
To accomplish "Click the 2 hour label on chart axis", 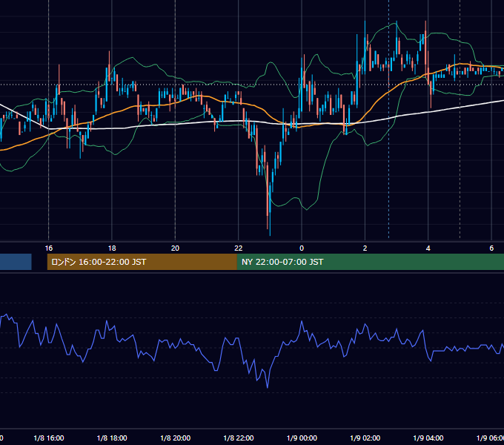I will pyautogui.click(x=365, y=248).
